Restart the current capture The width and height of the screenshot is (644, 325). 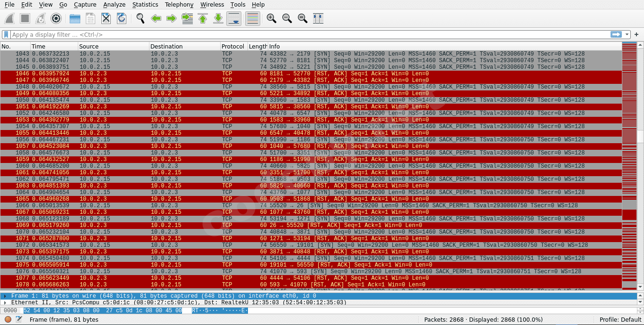[40, 18]
